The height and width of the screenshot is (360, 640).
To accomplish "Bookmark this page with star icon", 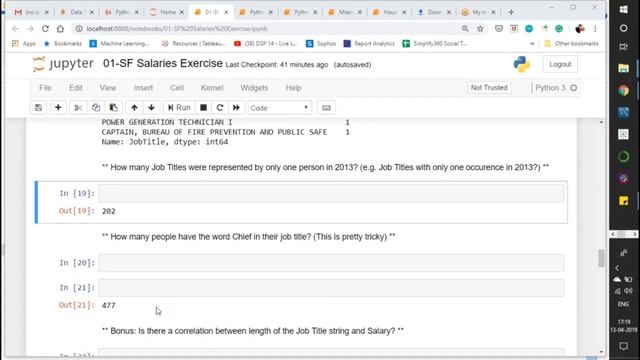I will coord(480,29).
